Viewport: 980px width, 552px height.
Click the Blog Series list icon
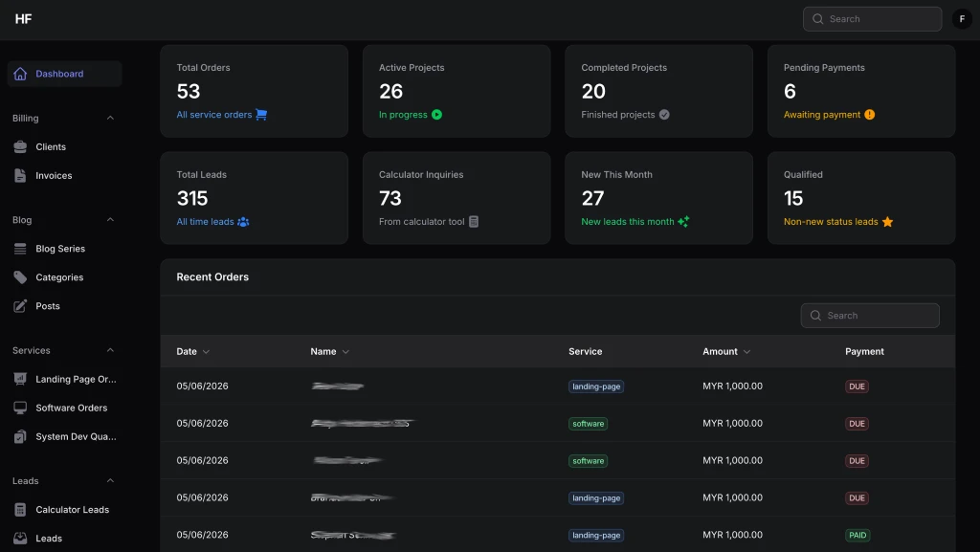20,249
